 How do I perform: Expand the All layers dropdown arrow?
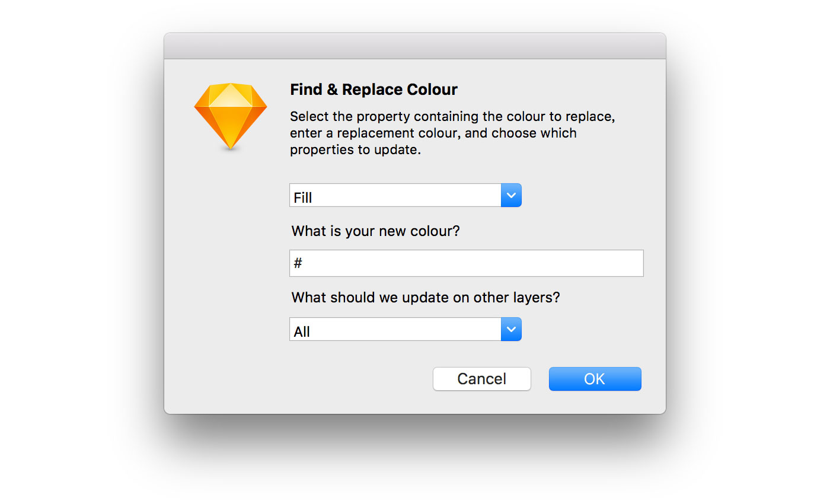(x=511, y=329)
